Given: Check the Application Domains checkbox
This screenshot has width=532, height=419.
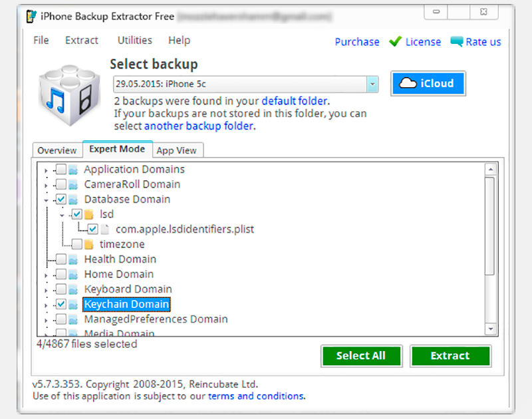Looking at the screenshot, I should (x=61, y=169).
